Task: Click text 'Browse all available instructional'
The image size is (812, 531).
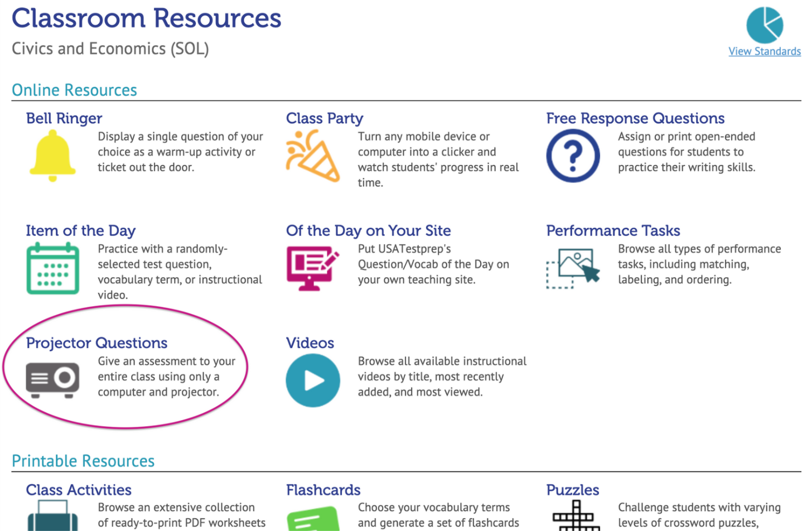Action: (442, 361)
